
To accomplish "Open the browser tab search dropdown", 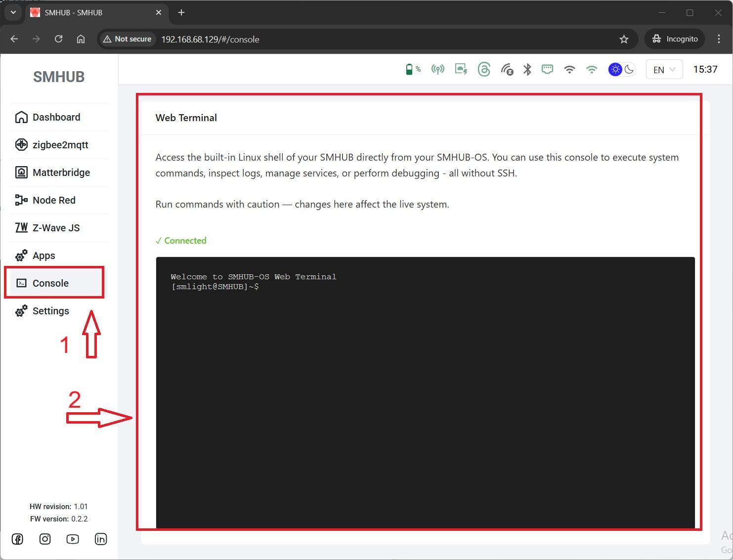I will click(13, 12).
